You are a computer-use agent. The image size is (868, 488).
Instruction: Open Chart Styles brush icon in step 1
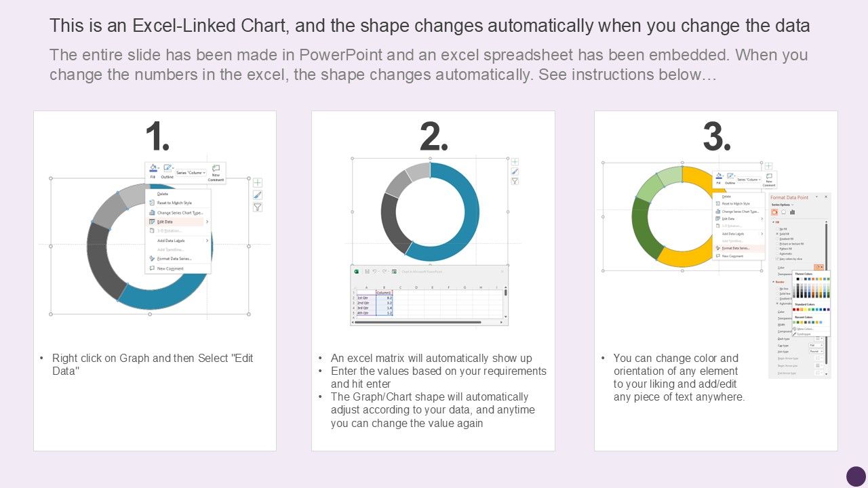(258, 195)
